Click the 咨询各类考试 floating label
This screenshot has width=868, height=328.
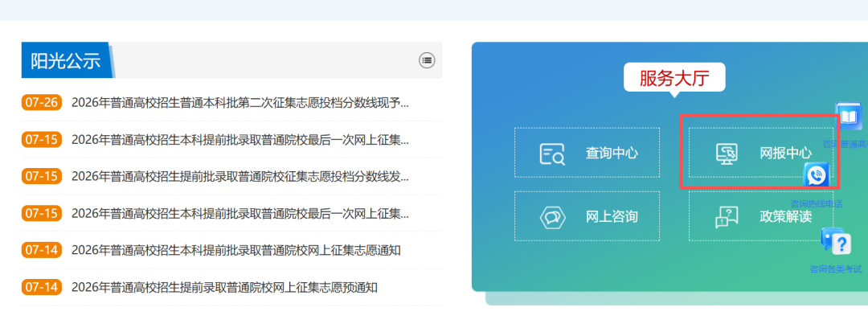pos(836,269)
